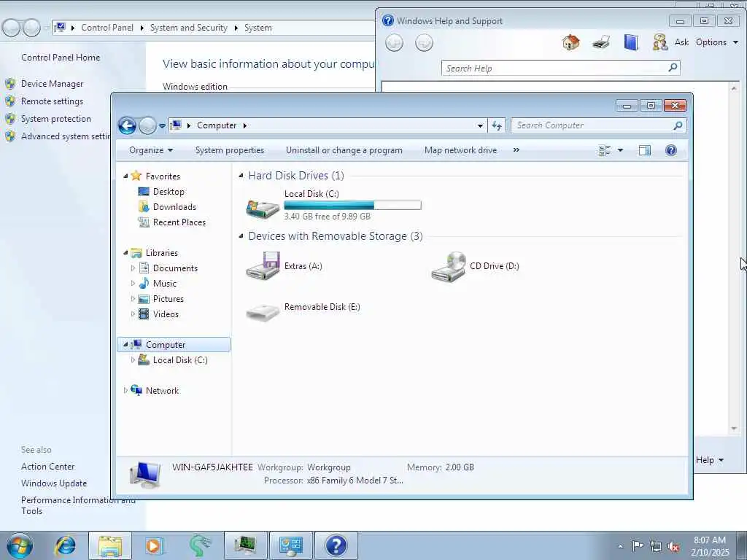Refresh the Computer folder view
Viewport: 747px width, 560px height.
(x=496, y=125)
